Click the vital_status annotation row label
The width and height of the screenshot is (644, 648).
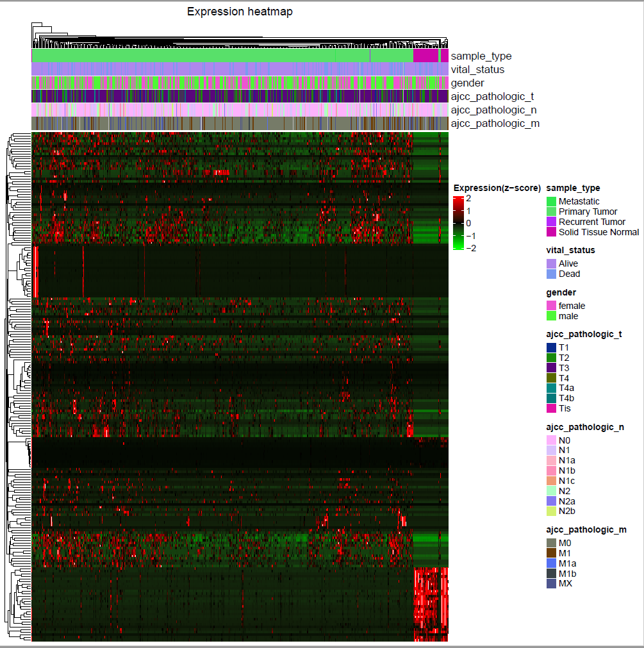[477, 69]
